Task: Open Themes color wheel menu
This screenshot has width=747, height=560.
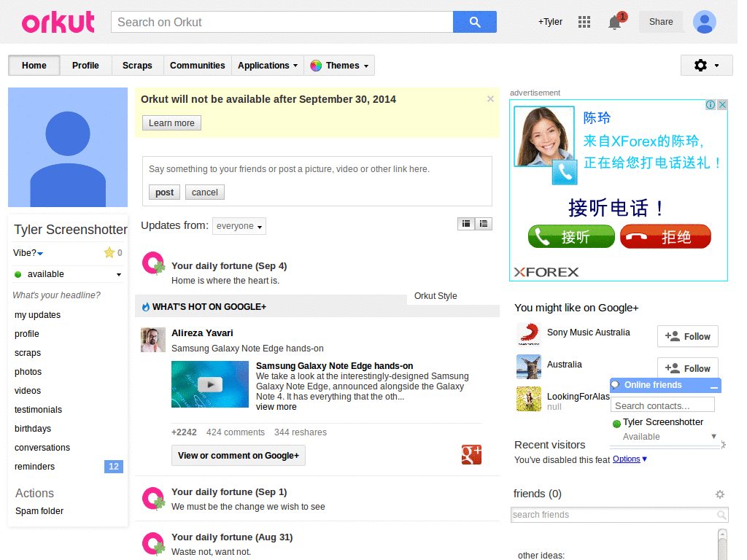Action: pyautogui.click(x=338, y=66)
